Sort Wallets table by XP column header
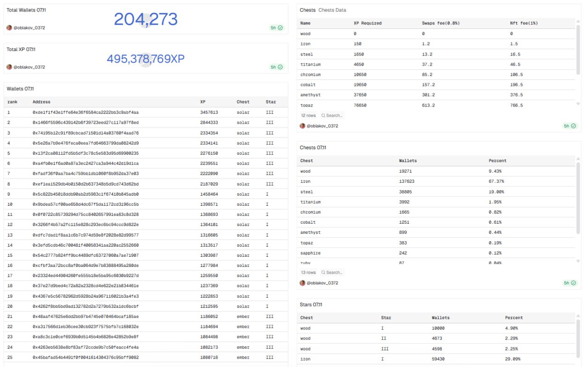The width and height of the screenshot is (588, 367). pyautogui.click(x=203, y=102)
